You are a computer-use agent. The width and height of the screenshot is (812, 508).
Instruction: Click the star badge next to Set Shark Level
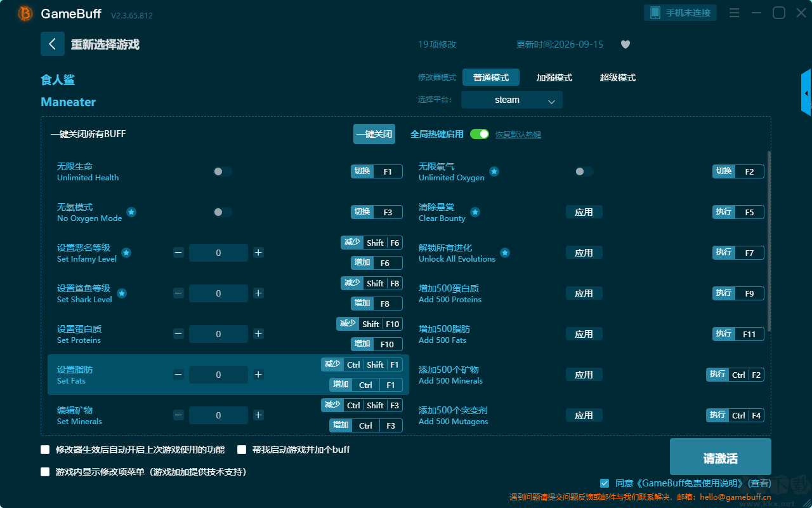click(x=122, y=293)
